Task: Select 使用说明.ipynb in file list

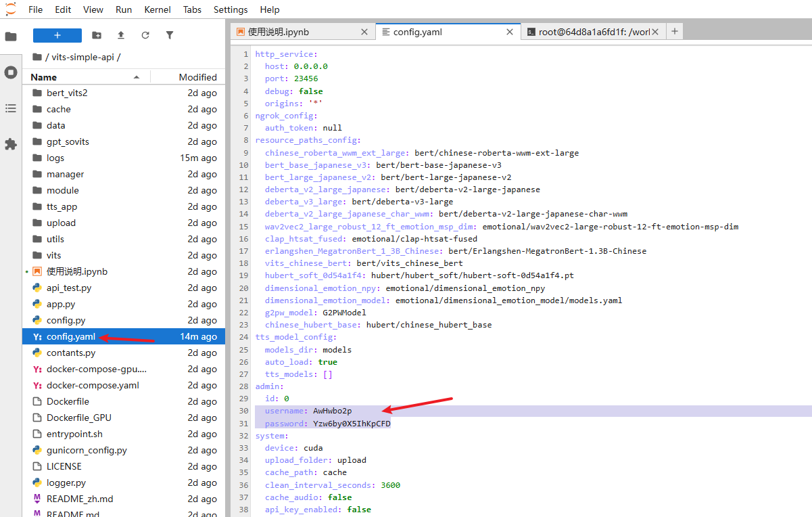Action: tap(124, 271)
